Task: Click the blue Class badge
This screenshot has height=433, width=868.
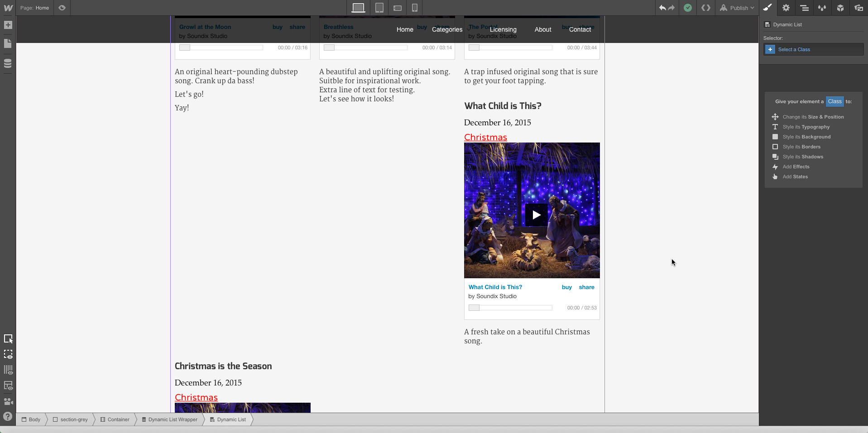Action: pos(835,101)
